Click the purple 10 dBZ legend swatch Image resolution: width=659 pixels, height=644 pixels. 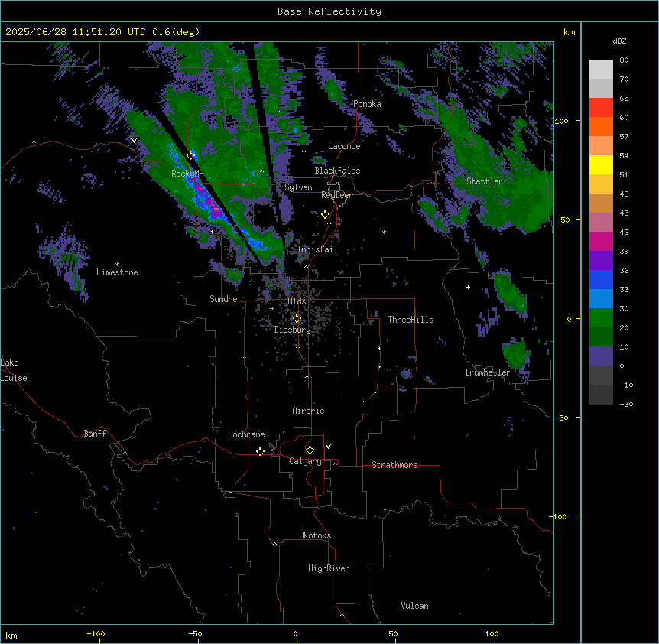pyautogui.click(x=601, y=356)
